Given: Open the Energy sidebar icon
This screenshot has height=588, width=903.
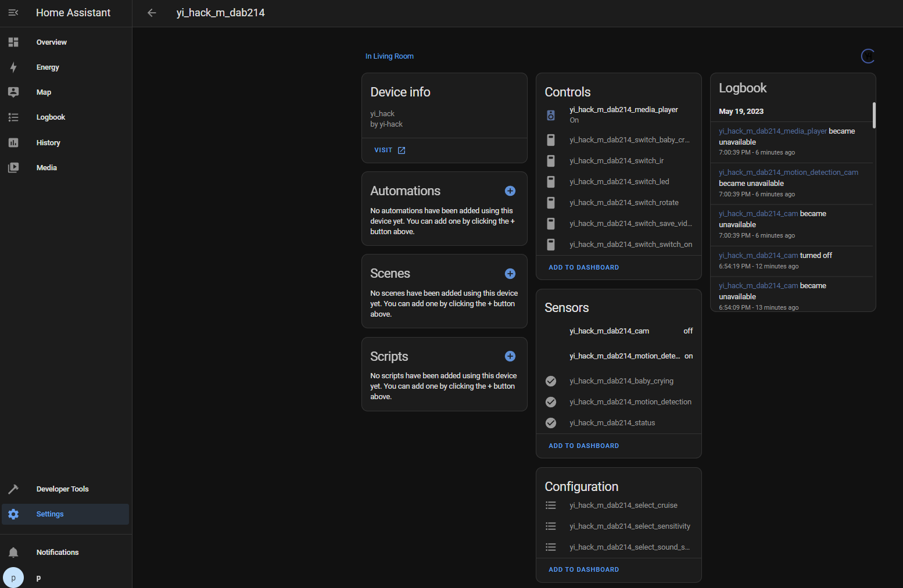Looking at the screenshot, I should point(13,67).
